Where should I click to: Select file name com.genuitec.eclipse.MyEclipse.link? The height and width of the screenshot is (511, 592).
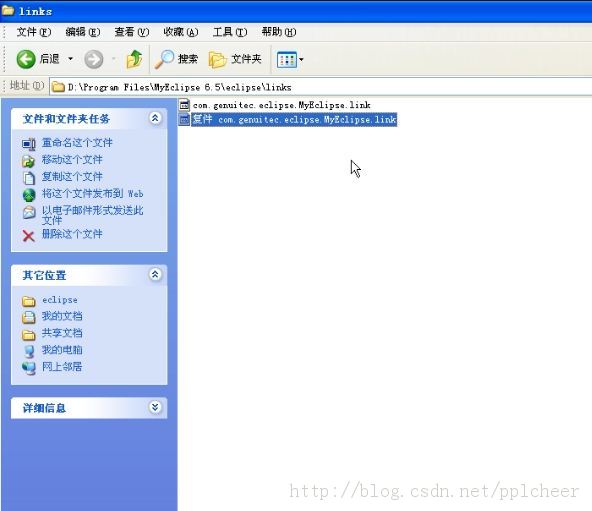[282, 105]
